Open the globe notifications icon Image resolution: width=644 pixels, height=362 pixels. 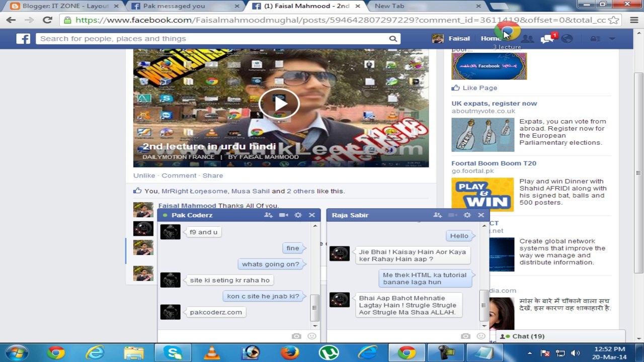tap(567, 39)
